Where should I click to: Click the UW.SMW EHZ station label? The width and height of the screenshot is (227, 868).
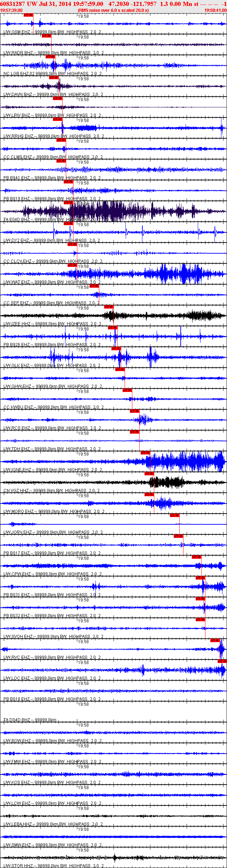(53, 845)
